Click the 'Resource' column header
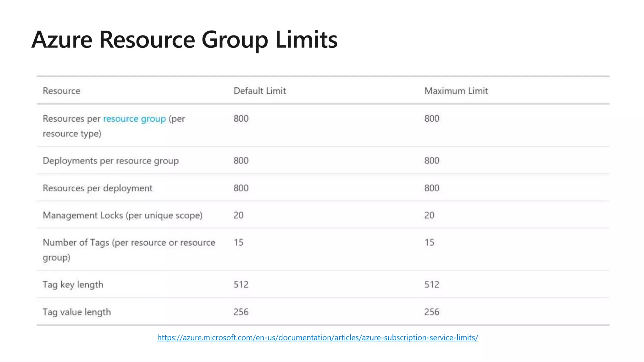Viewport: 644px width, 362px height. 62,91
